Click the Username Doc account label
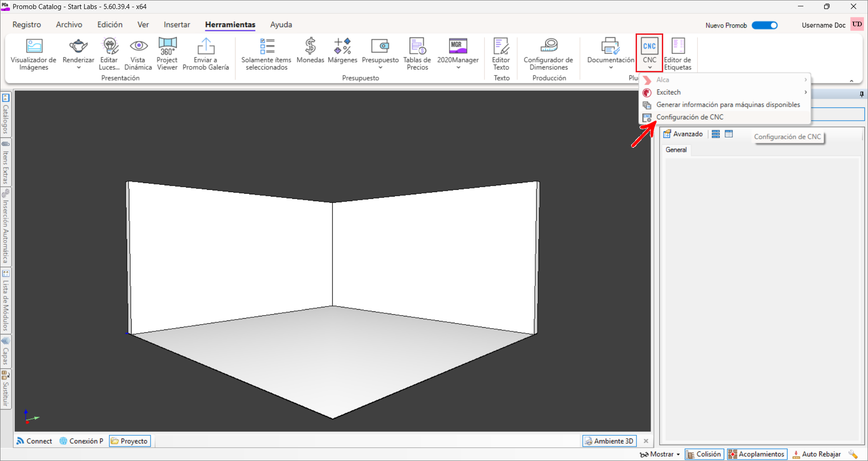 tap(823, 25)
